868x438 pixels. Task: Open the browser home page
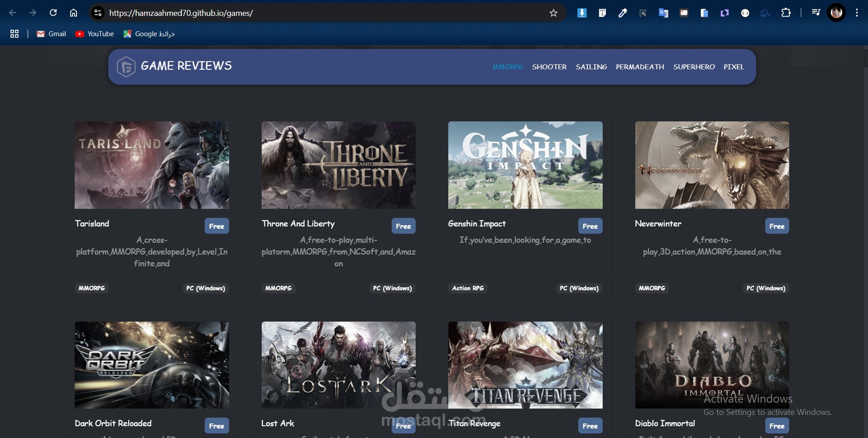click(73, 13)
